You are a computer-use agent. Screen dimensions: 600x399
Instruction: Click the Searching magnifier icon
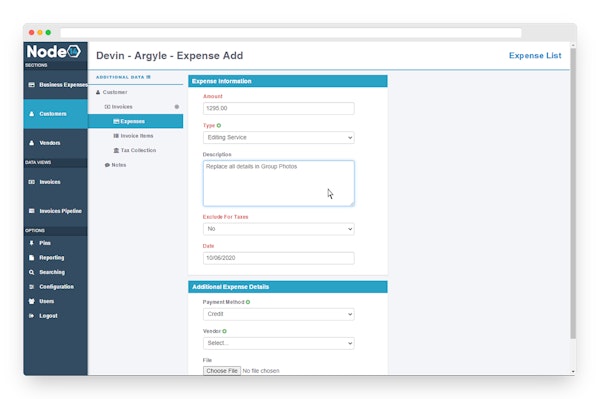pos(32,272)
